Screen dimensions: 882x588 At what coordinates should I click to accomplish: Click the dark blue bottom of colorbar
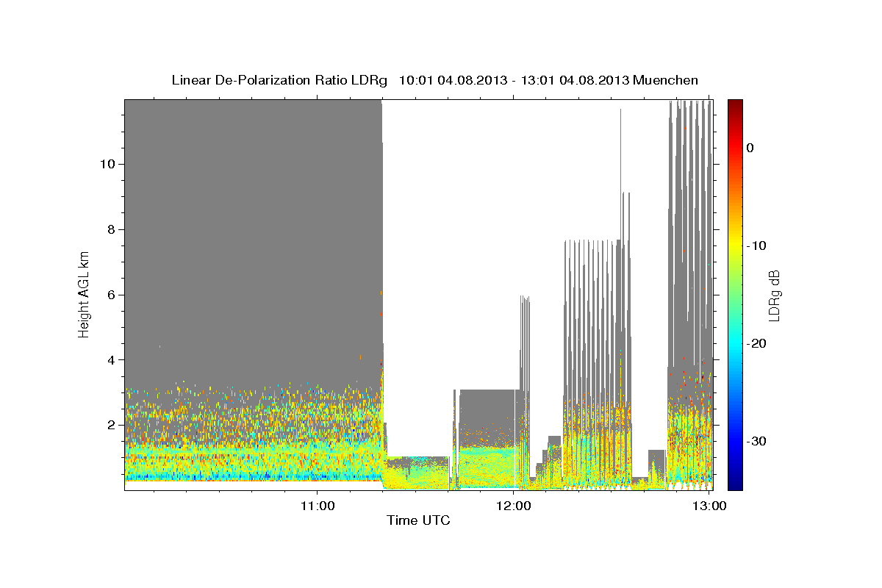[x=735, y=484]
